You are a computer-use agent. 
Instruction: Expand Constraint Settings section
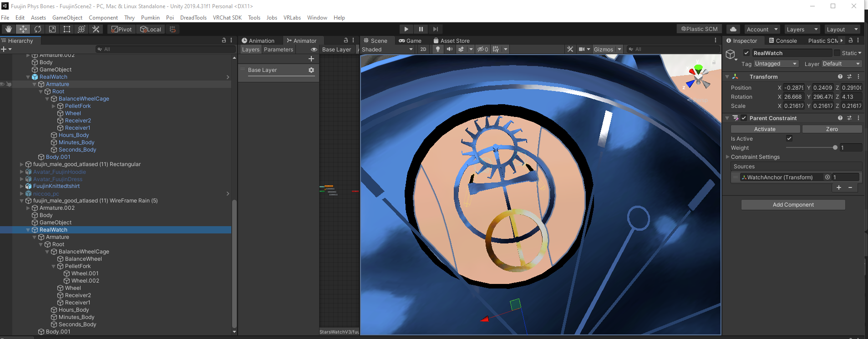click(727, 157)
